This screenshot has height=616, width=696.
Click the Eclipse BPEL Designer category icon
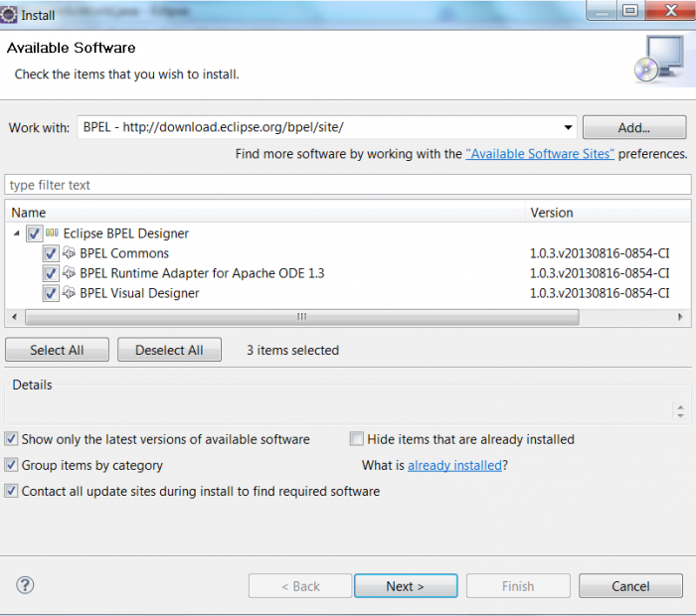click(x=52, y=232)
